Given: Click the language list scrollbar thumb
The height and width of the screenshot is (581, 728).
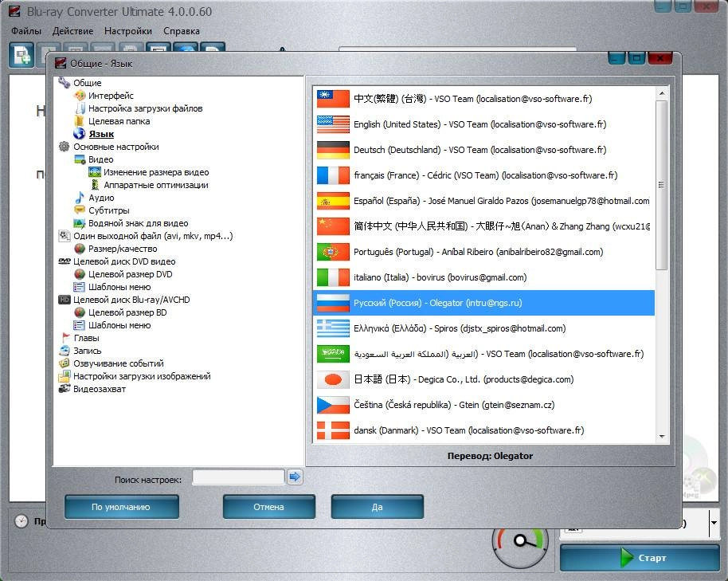Looking at the screenshot, I should (x=662, y=185).
